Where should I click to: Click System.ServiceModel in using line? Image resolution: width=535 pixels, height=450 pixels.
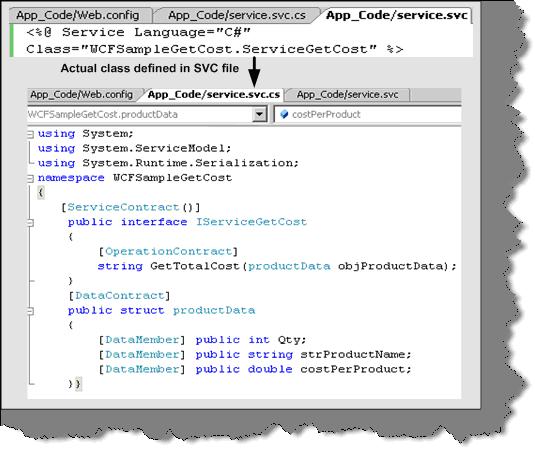click(x=154, y=148)
